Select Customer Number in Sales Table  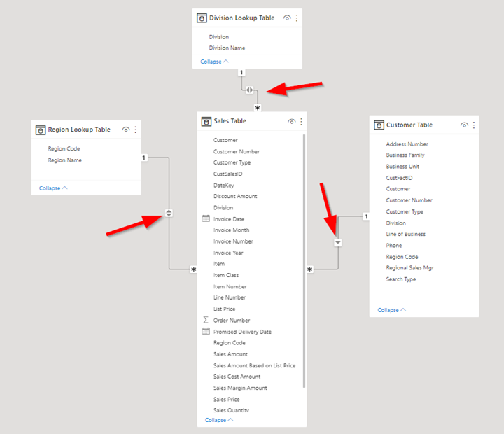[x=237, y=151]
